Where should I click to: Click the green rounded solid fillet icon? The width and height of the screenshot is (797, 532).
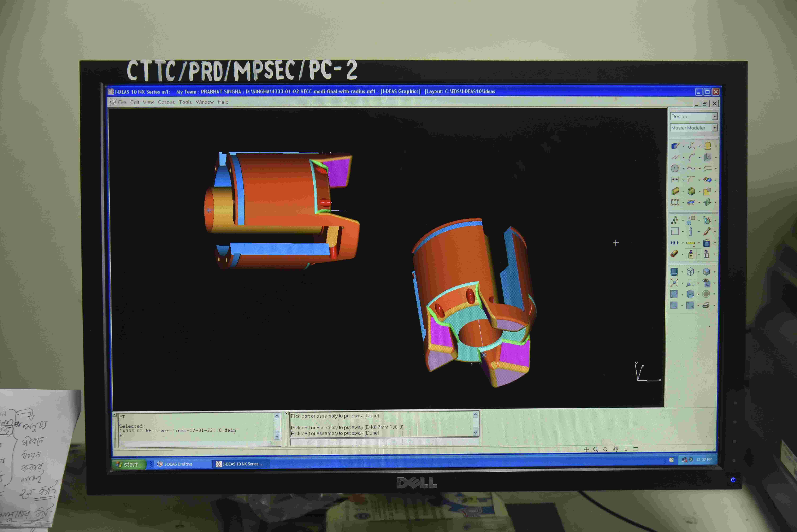point(691,191)
